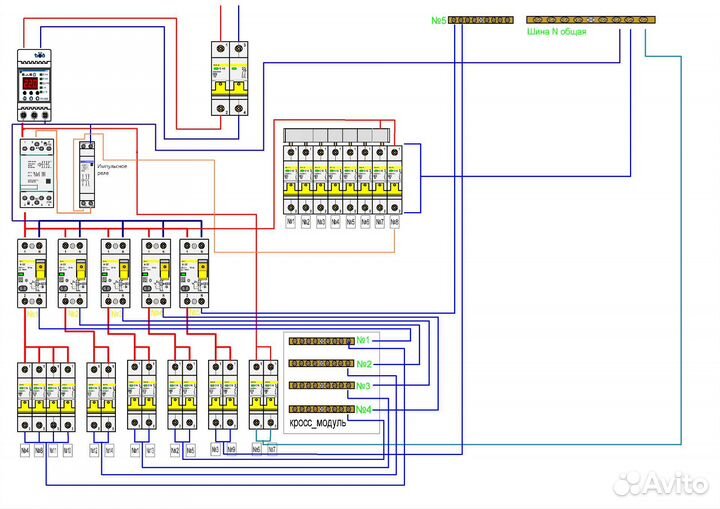Click the Avito watermark logo

658,483
